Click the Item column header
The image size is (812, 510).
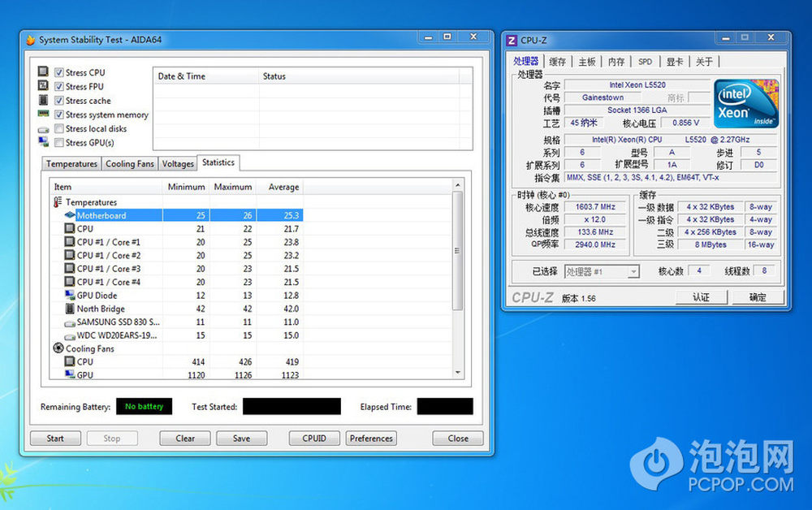tap(106, 187)
